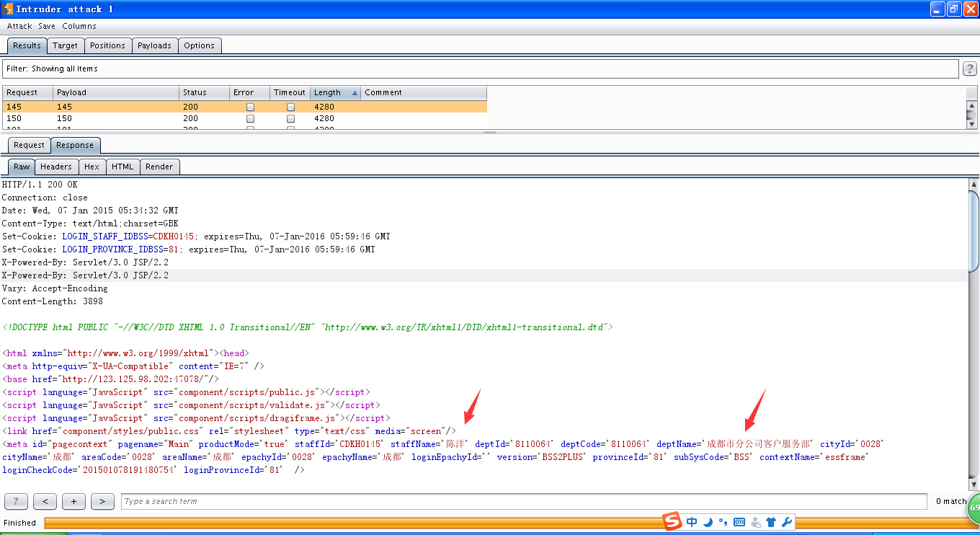Sort by Comment column header

424,92
